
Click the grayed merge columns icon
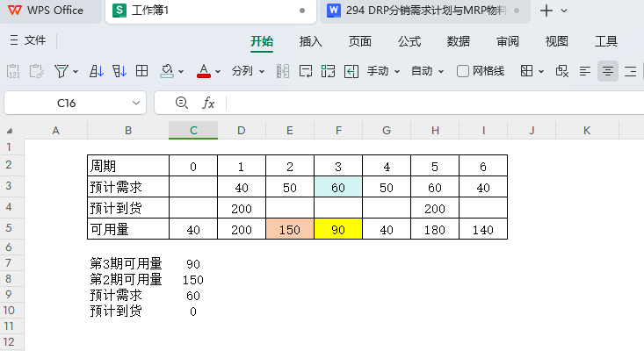pos(283,71)
